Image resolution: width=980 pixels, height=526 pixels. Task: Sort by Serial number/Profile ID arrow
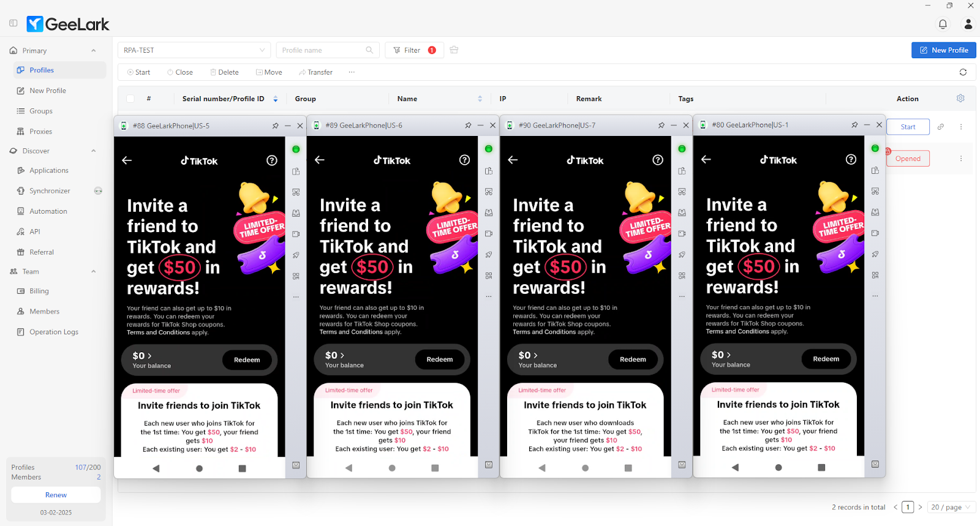pos(276,99)
